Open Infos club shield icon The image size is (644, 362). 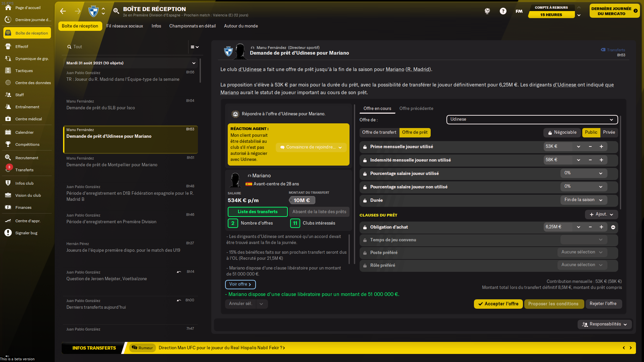pyautogui.click(x=8, y=183)
